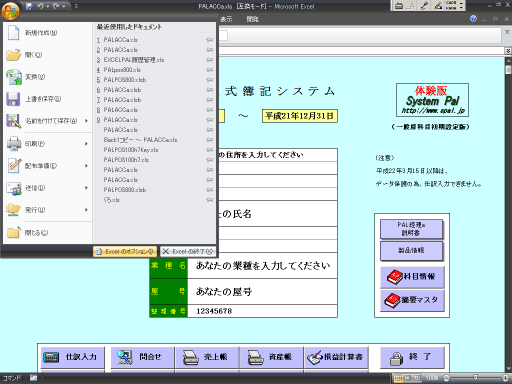The image size is (512, 384).
Task: Open 科目情報 red book button
Action: [x=412, y=277]
